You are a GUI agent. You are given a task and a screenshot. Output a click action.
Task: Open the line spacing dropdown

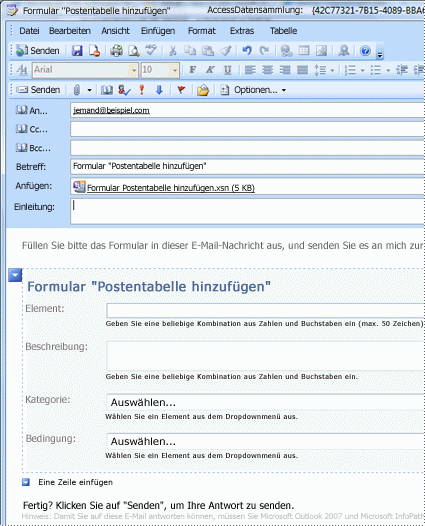332,70
